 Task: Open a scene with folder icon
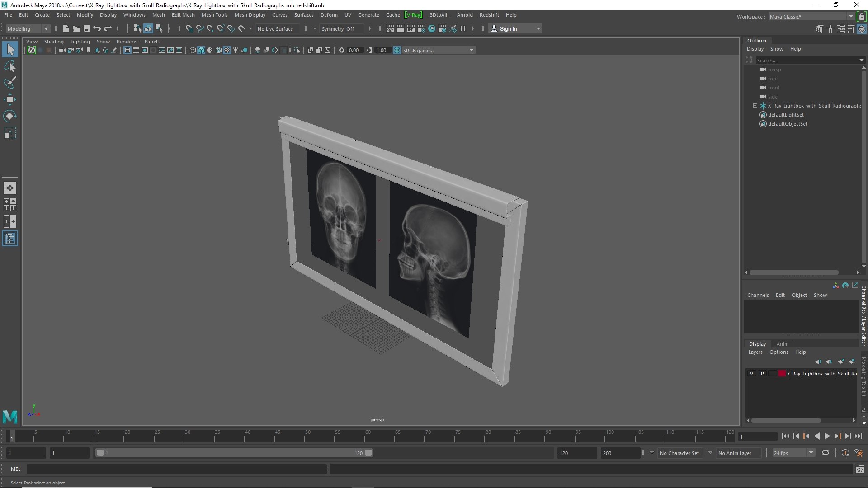(76, 28)
